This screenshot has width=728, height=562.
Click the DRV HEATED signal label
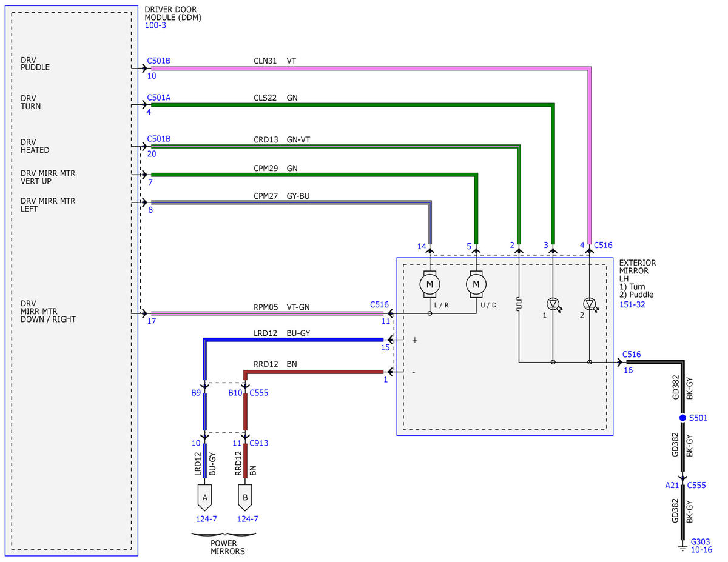coord(35,146)
